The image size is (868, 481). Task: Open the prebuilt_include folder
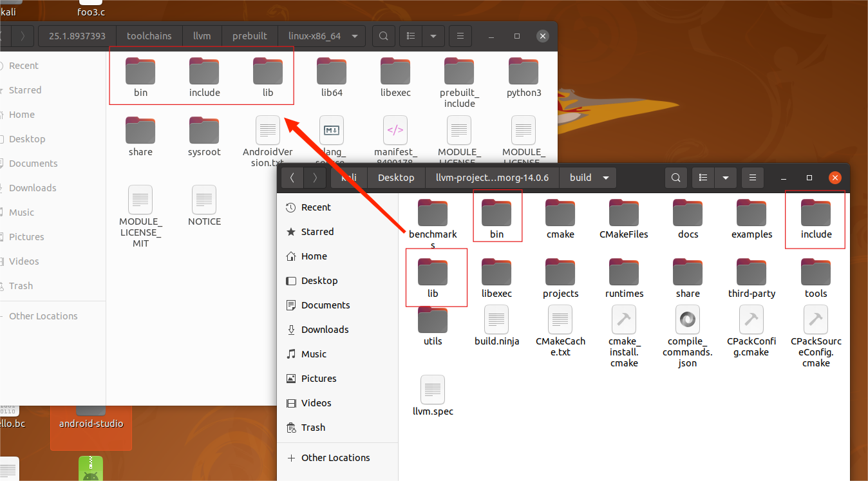459,82
